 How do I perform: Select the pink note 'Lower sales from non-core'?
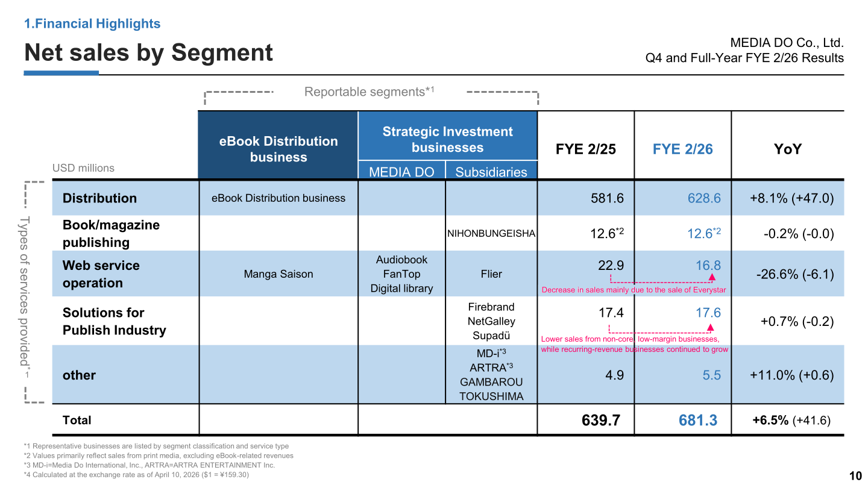634,344
